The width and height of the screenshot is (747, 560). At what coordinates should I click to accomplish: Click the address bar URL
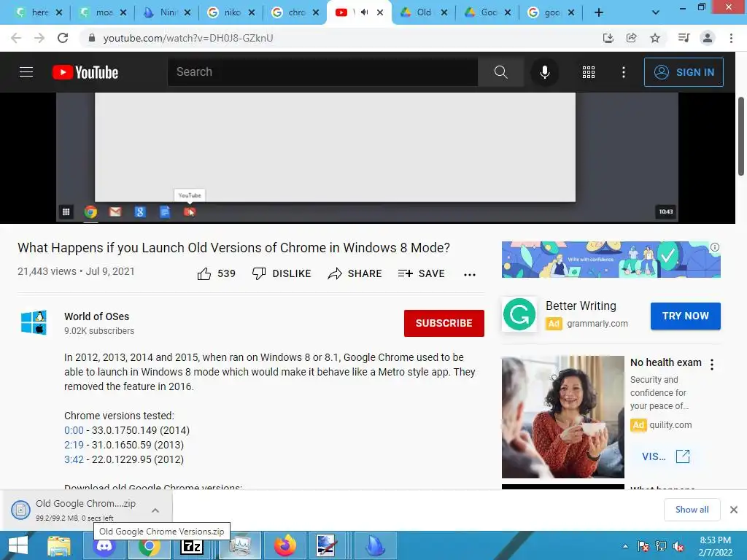[x=188, y=38]
